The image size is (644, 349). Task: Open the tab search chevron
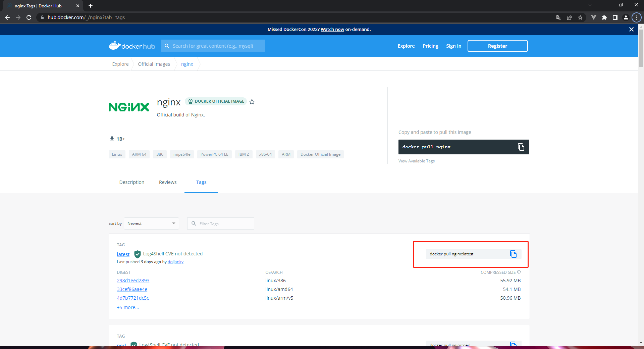click(590, 5)
